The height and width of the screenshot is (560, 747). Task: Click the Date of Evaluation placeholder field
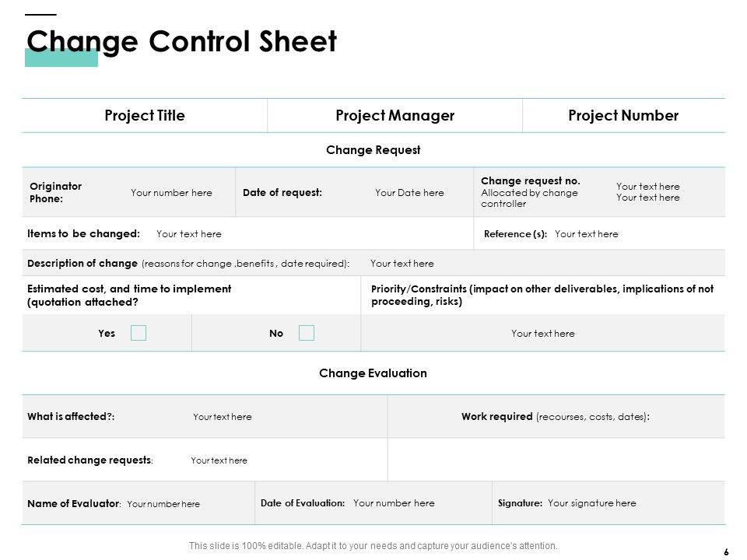coord(394,503)
